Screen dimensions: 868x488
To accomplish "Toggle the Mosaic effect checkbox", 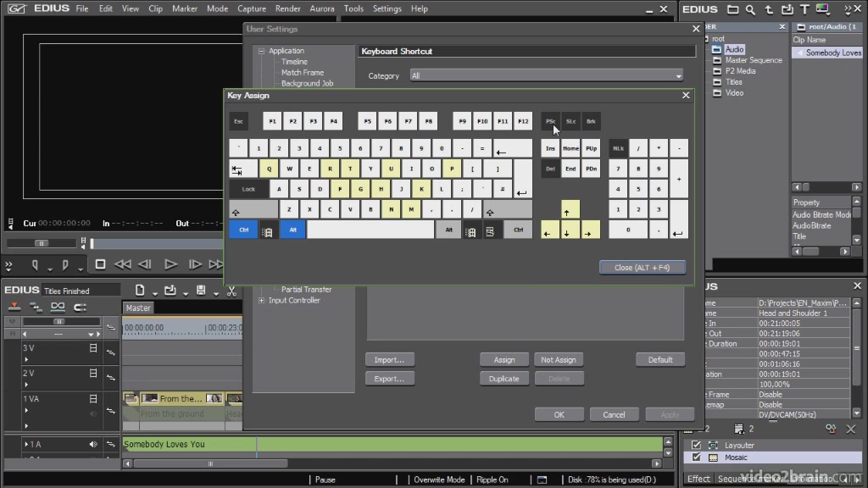I will (x=697, y=457).
